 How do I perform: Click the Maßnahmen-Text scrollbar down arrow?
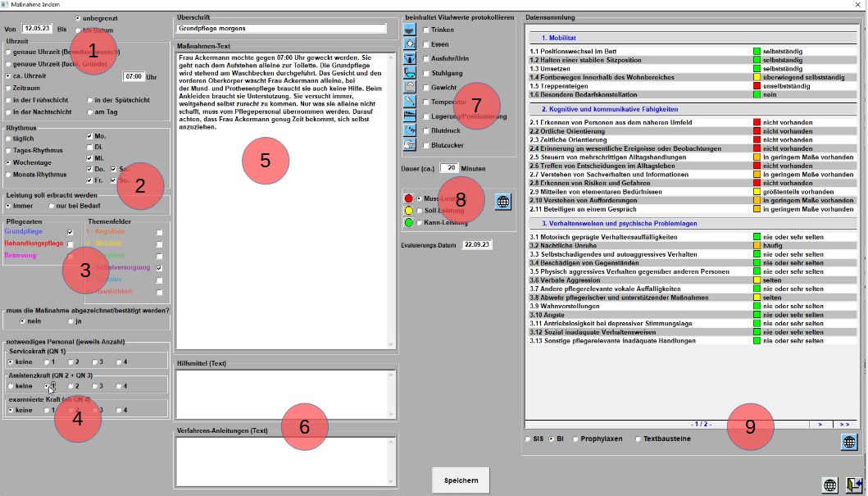[391, 344]
